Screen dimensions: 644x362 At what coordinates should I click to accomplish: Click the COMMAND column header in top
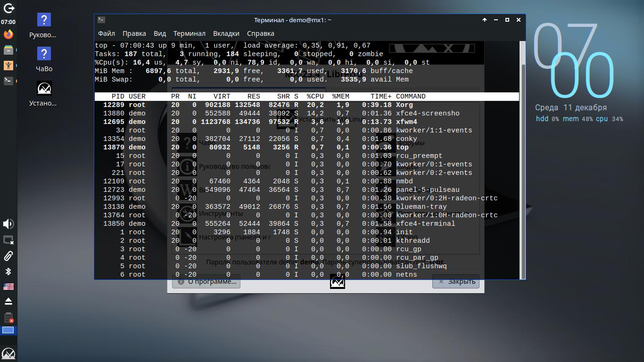(x=411, y=96)
